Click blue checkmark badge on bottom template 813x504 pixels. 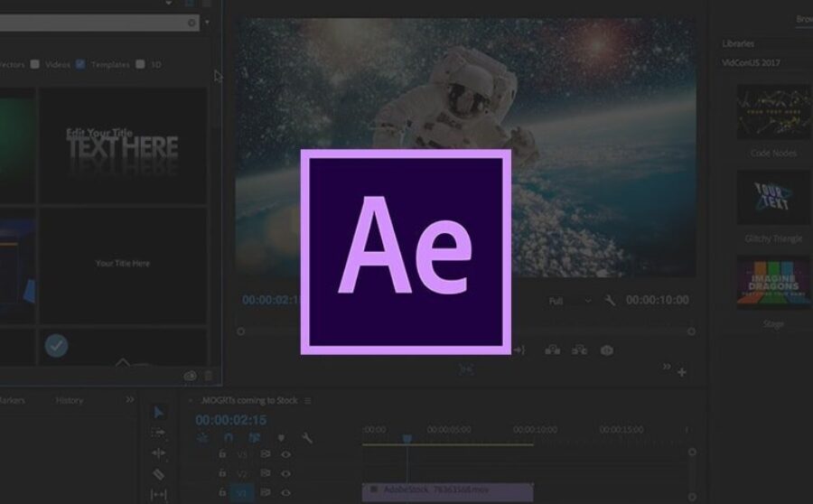pyautogui.click(x=56, y=346)
